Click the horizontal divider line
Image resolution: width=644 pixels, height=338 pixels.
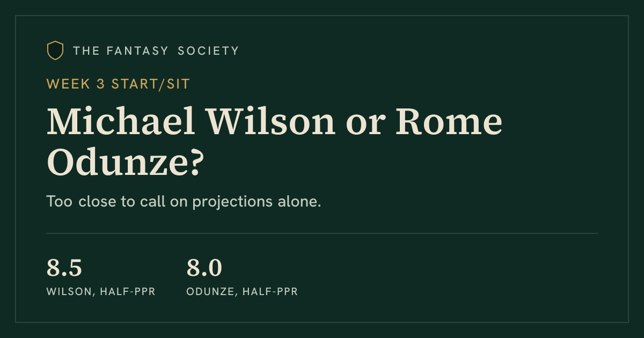[x=322, y=233]
